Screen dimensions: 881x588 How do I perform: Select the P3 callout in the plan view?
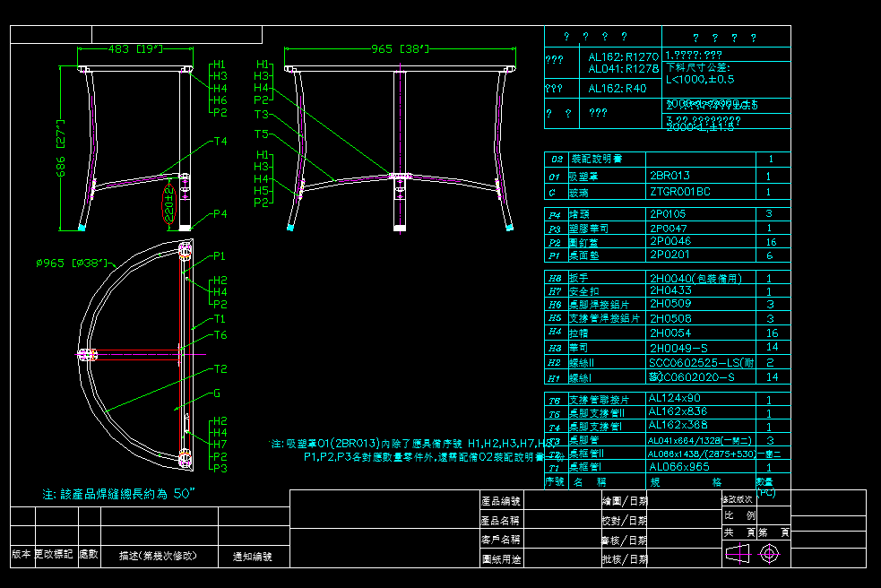pyautogui.click(x=220, y=468)
